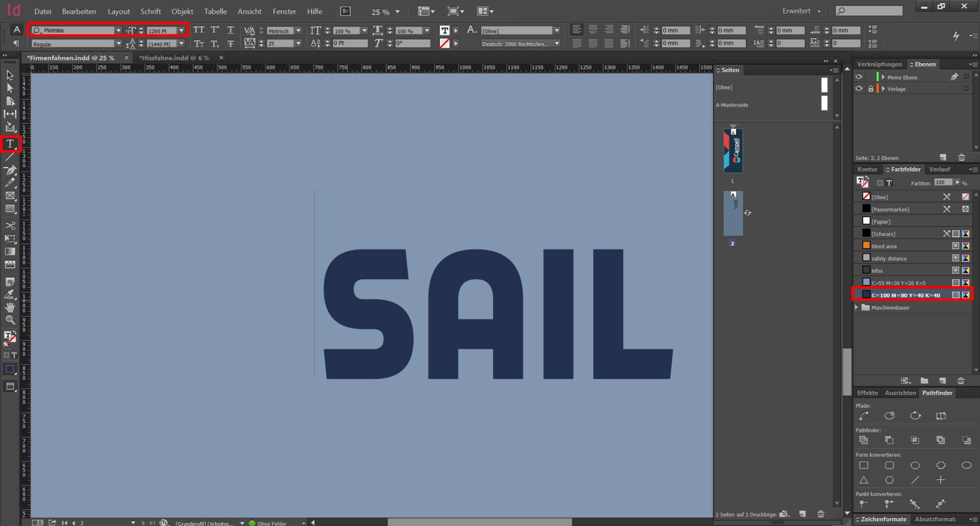
Task: Activate the Zoom tool magnifier
Action: 10,320
